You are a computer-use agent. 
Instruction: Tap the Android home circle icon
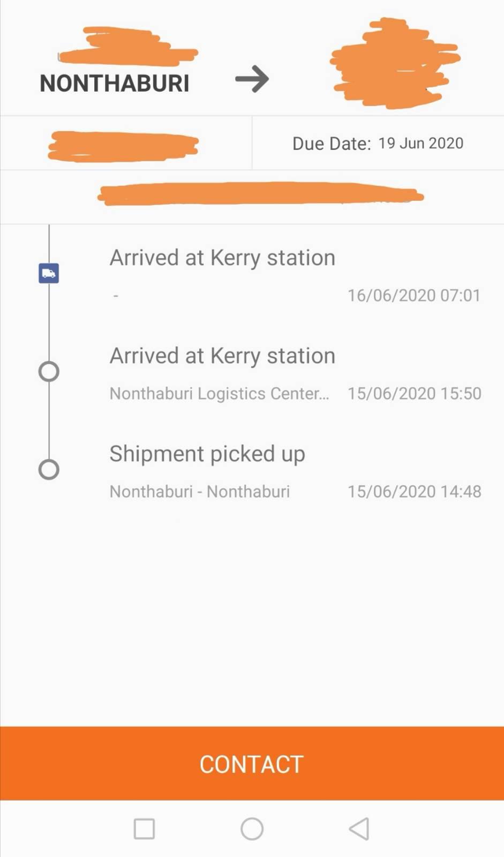click(x=252, y=829)
